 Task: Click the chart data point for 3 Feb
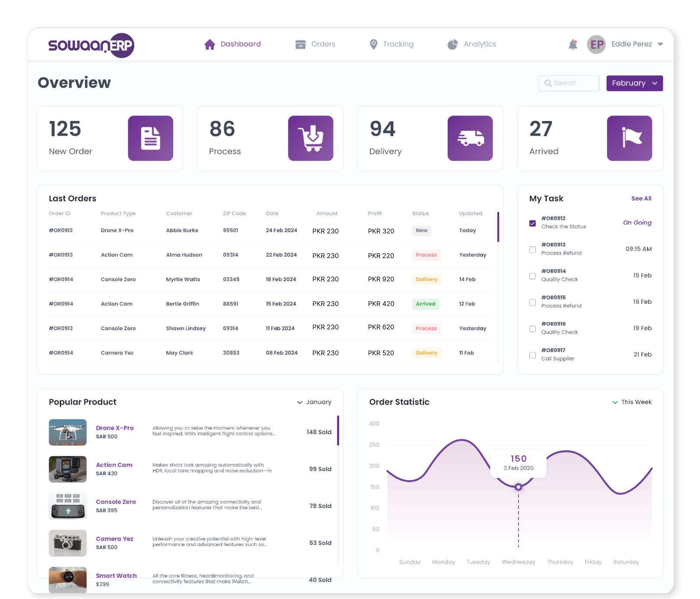coord(519,487)
